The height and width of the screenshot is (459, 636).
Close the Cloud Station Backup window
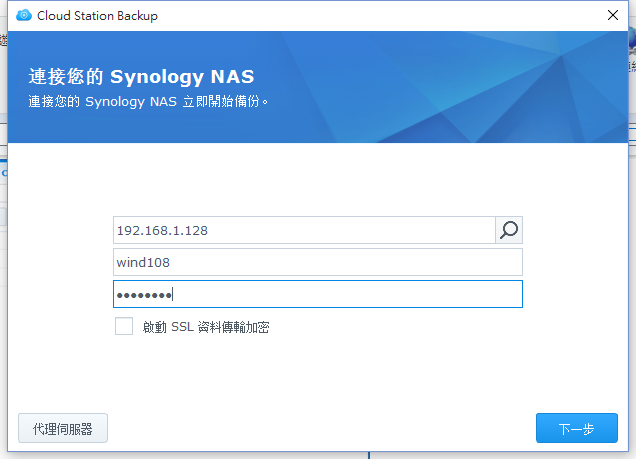[612, 15]
